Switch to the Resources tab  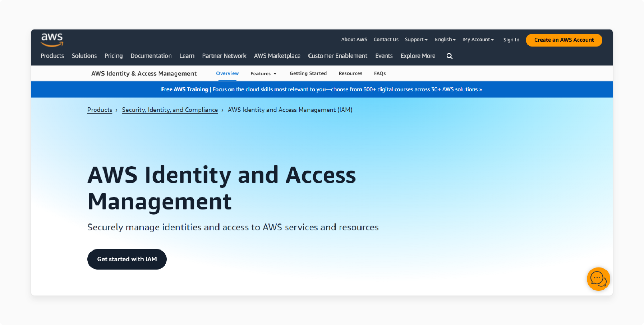(x=350, y=73)
